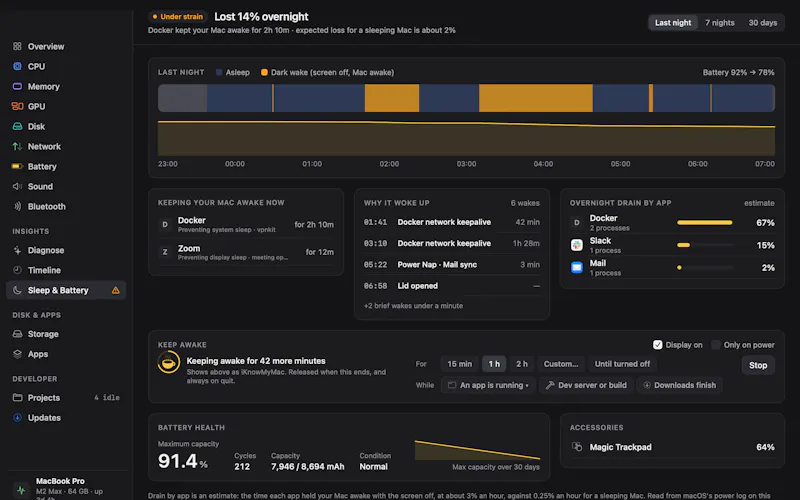Toggle the Dev server or build condition
Image resolution: width=800 pixels, height=500 pixels.
click(x=586, y=385)
